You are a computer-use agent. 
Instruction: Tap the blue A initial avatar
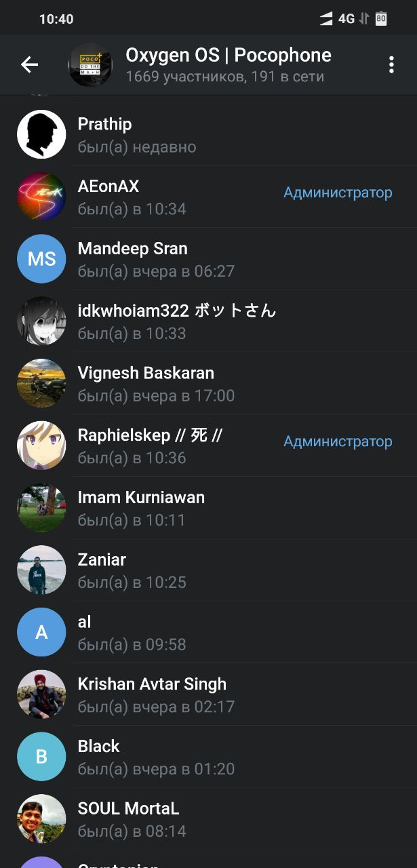pyautogui.click(x=41, y=632)
